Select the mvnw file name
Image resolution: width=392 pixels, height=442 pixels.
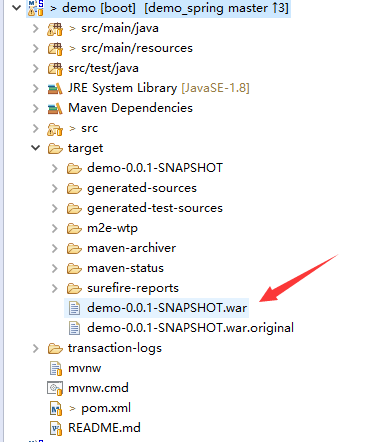[84, 368]
